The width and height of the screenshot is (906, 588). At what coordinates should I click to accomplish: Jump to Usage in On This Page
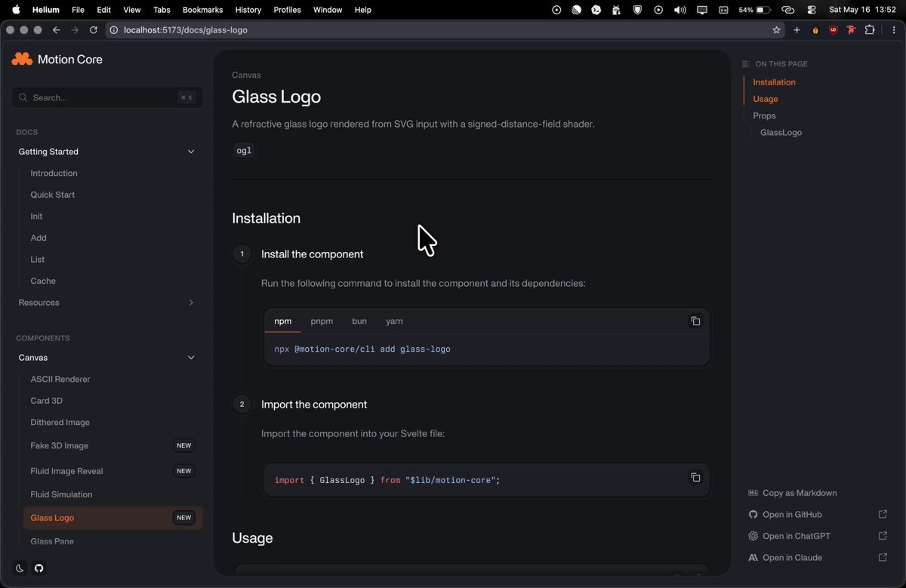coord(766,99)
